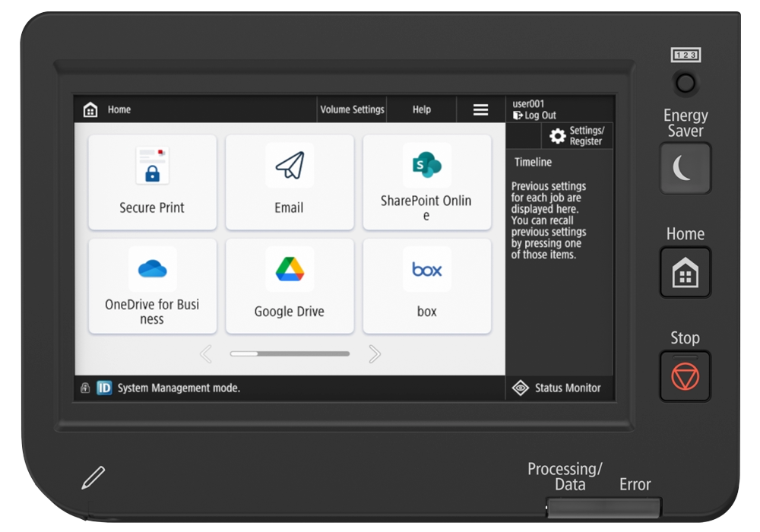Click the Error indicator label
The width and height of the screenshot is (760, 532).
[x=635, y=484]
